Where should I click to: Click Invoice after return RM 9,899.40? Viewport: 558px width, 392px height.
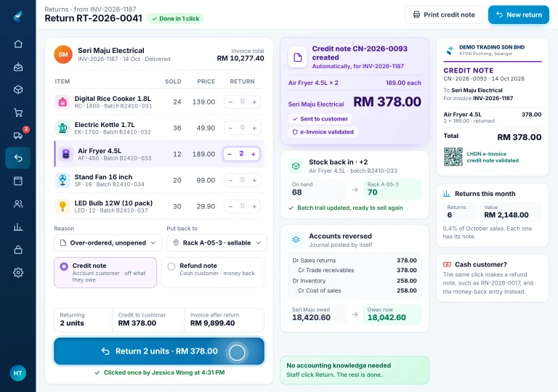[x=212, y=323]
